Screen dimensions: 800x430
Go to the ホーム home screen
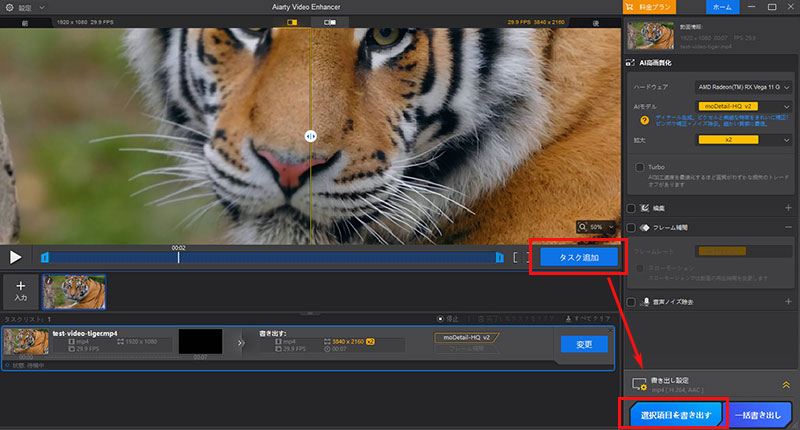(x=722, y=7)
